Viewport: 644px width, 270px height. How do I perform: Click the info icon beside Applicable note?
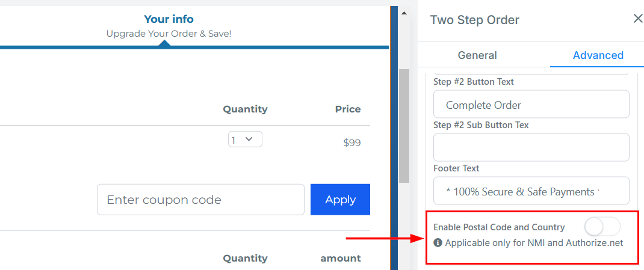pyautogui.click(x=438, y=243)
